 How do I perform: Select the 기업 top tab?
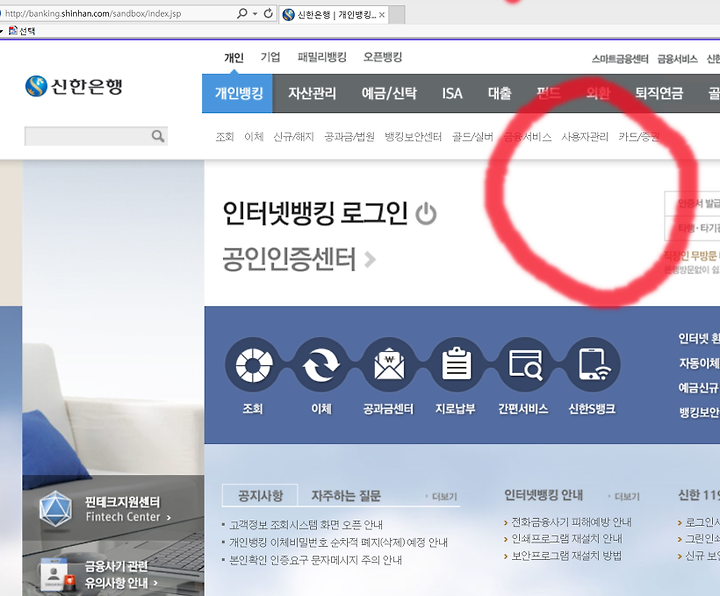[x=270, y=57]
